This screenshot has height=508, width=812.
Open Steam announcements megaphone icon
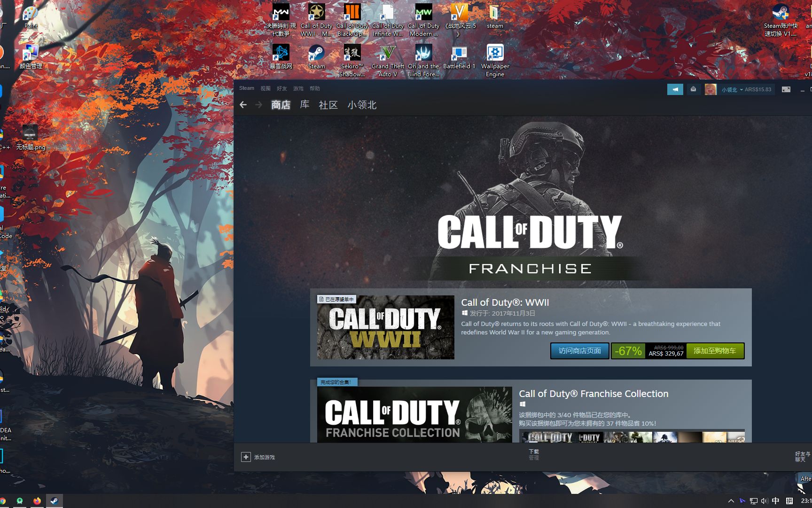[x=675, y=89]
